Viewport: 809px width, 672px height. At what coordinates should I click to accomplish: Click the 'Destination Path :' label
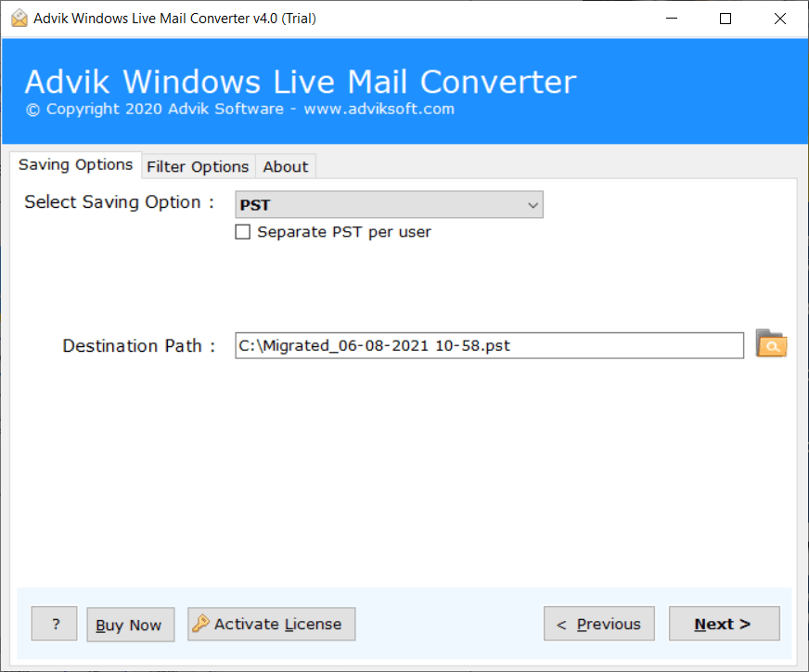pyautogui.click(x=139, y=345)
